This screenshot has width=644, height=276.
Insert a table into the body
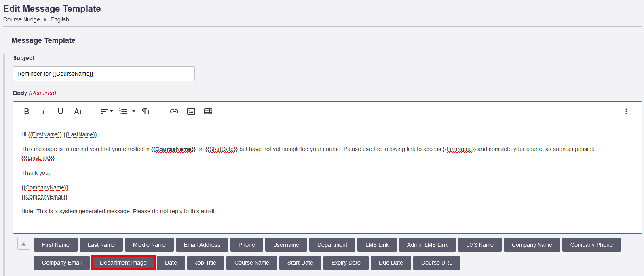tap(208, 111)
